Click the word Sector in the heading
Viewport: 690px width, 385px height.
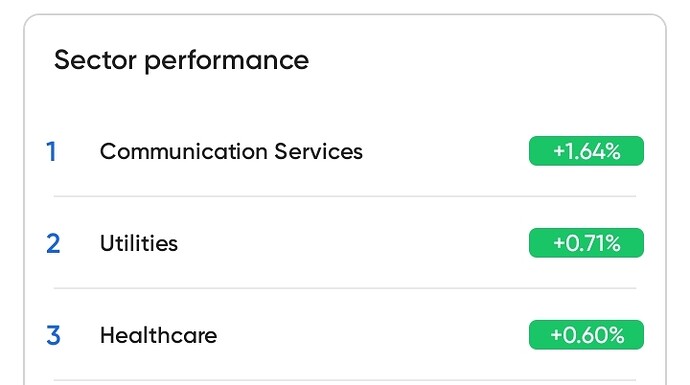pyautogui.click(x=95, y=60)
